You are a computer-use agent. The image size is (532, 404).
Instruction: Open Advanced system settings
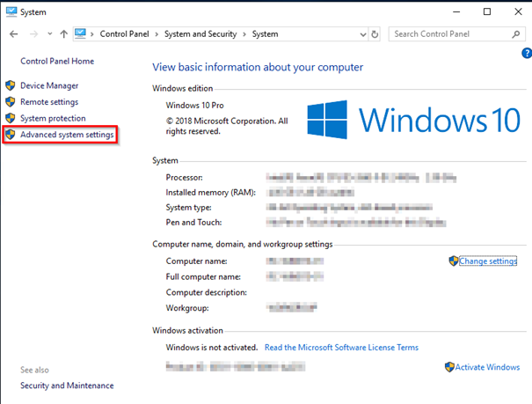click(66, 135)
